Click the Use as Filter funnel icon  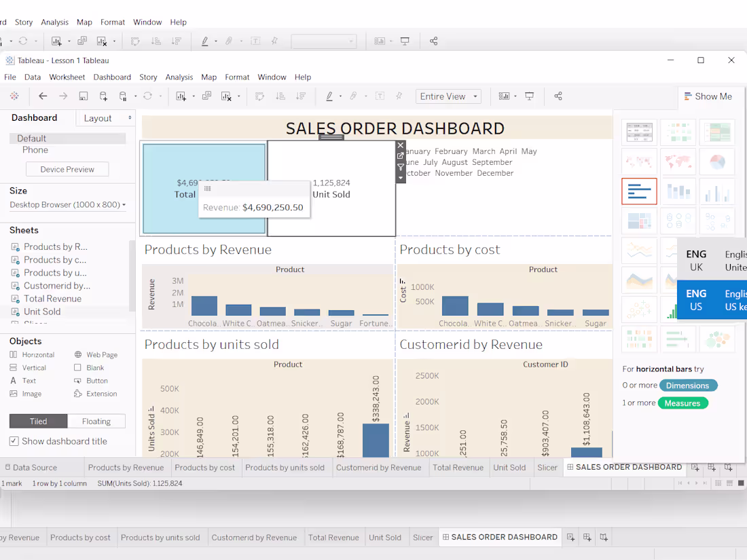pos(400,165)
